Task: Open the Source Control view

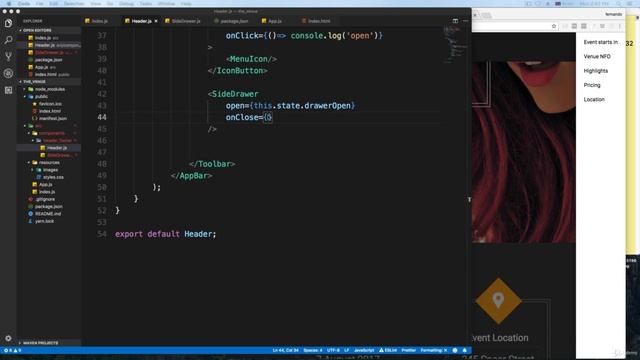Action: coord(8,57)
